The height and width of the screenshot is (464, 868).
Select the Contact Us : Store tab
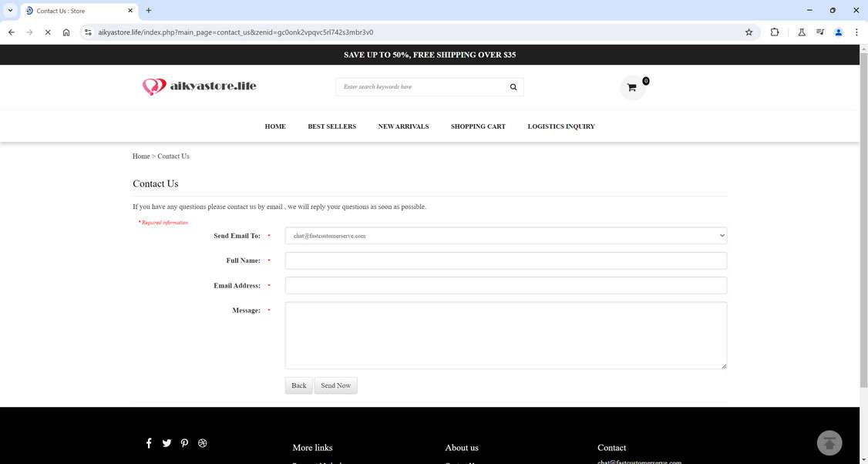coord(78,11)
